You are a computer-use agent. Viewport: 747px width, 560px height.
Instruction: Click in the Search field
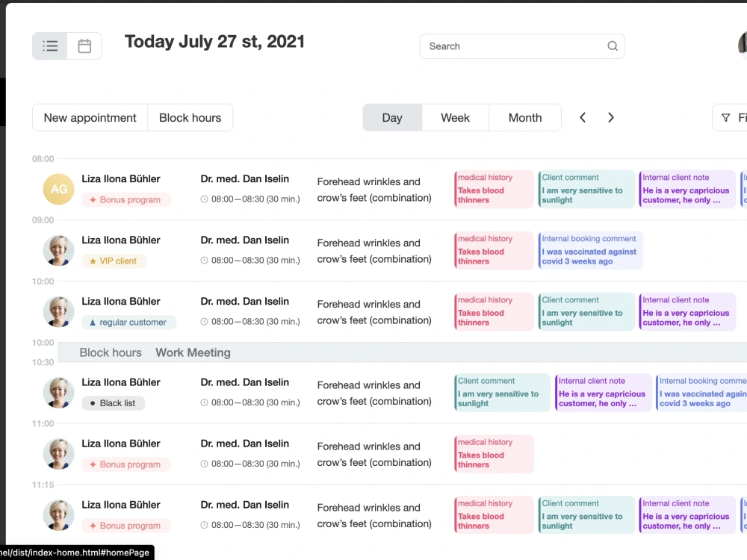coord(522,46)
